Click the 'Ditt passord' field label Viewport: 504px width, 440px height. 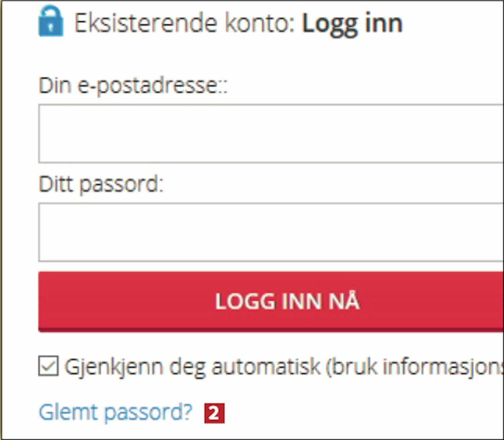point(101,184)
